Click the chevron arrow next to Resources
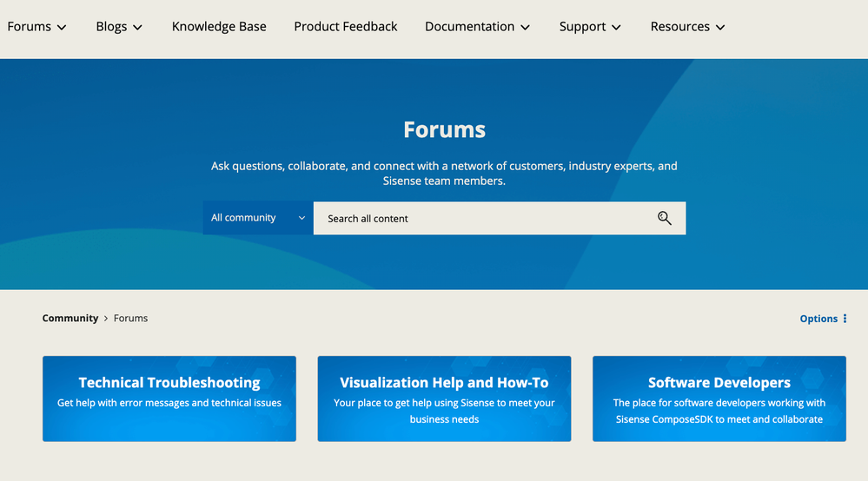This screenshot has height=481, width=868. click(720, 28)
